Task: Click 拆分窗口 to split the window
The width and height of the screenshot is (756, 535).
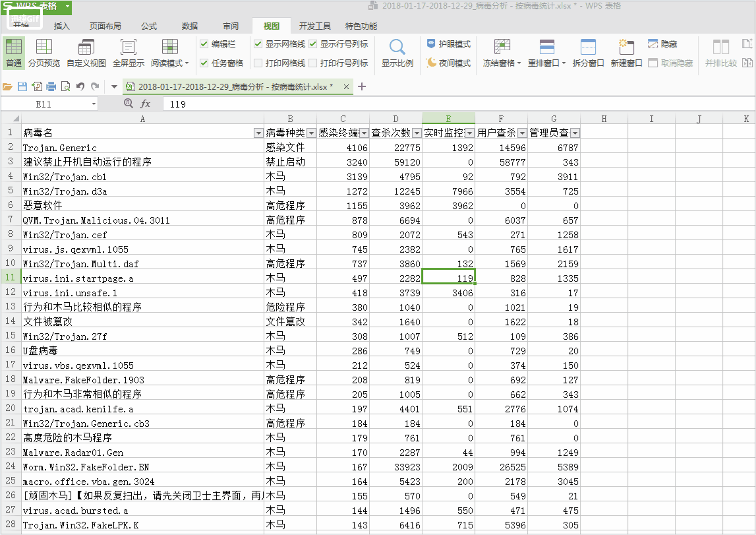Action: click(x=587, y=53)
